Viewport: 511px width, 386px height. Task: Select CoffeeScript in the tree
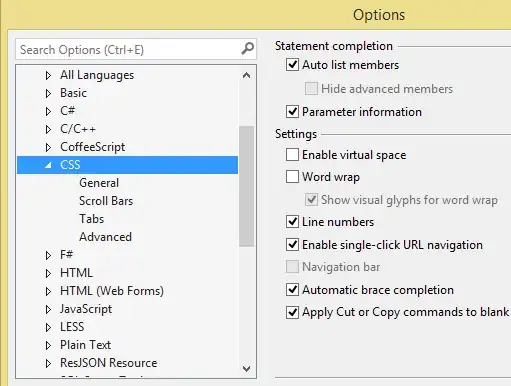(x=93, y=147)
